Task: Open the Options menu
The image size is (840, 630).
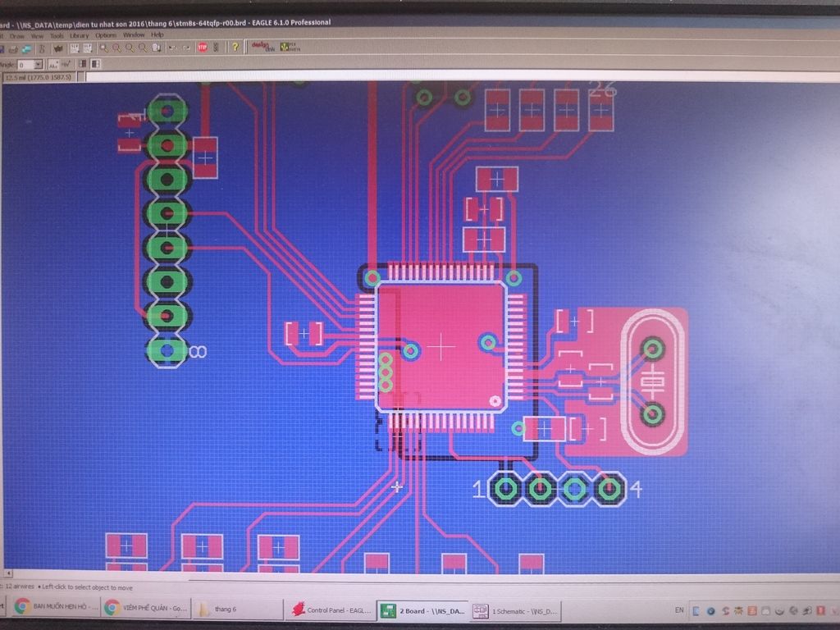Action: [x=106, y=35]
